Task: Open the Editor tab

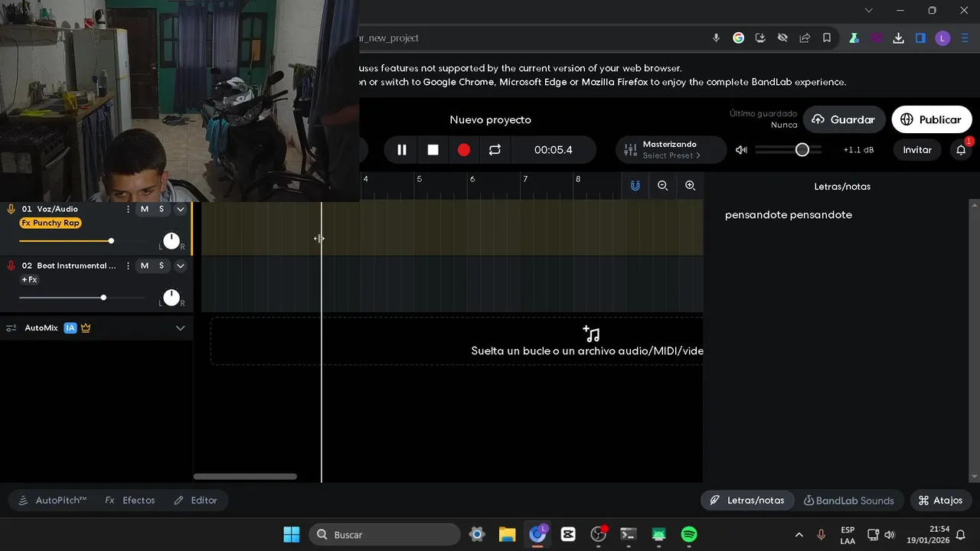Action: tap(195, 500)
